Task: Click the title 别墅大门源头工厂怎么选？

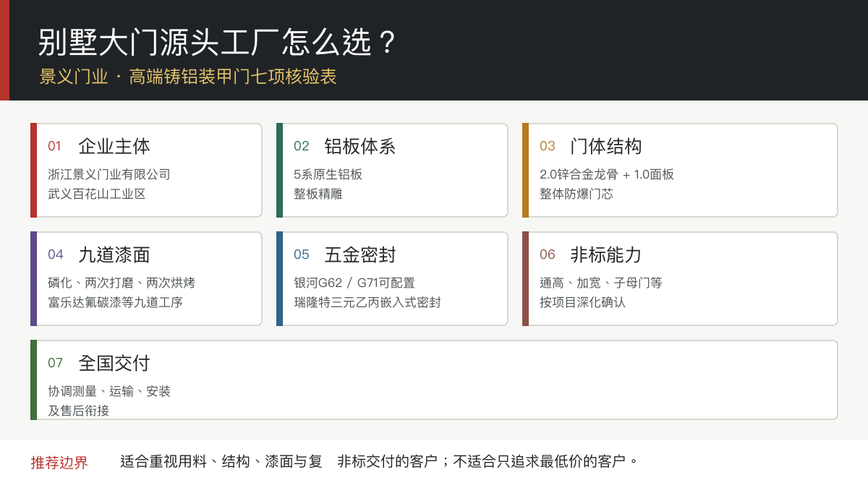Action: 218,43
